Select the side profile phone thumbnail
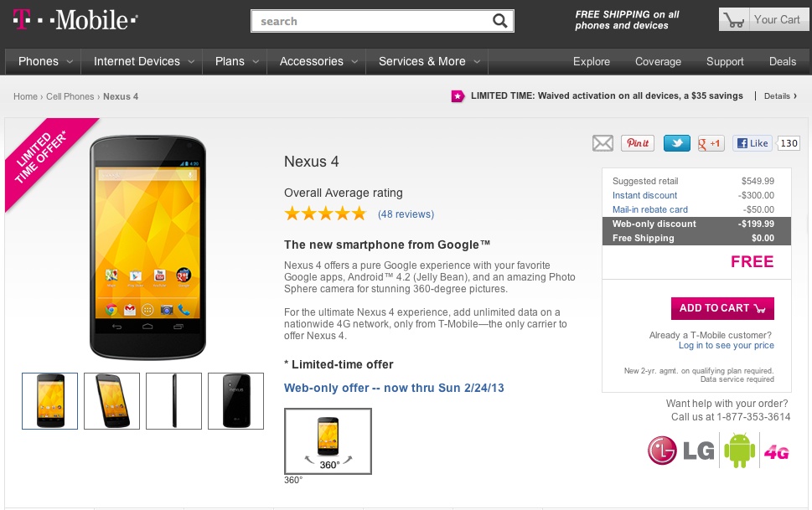Viewport: 812px width, 510px height. click(174, 401)
